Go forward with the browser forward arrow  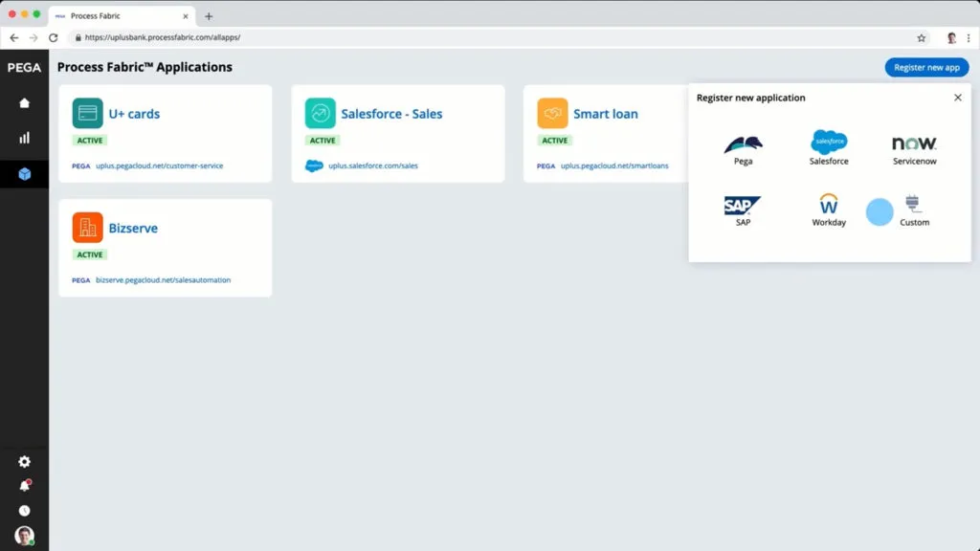33,37
